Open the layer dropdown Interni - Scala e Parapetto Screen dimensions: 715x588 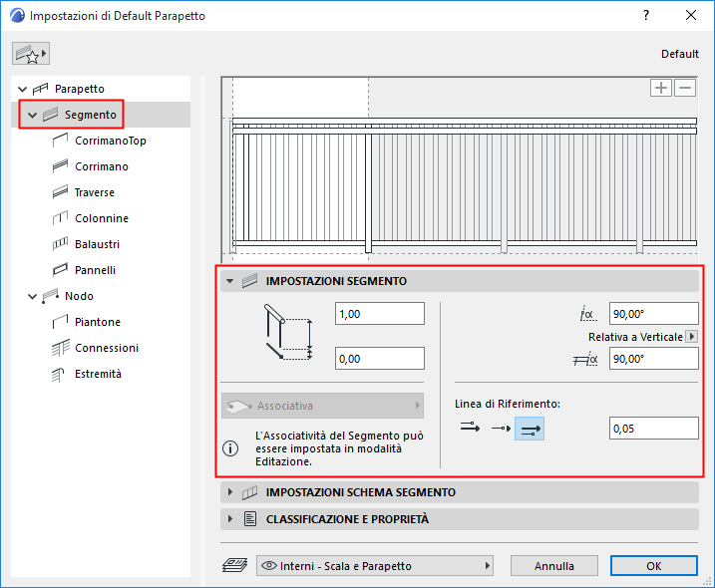coord(374,566)
